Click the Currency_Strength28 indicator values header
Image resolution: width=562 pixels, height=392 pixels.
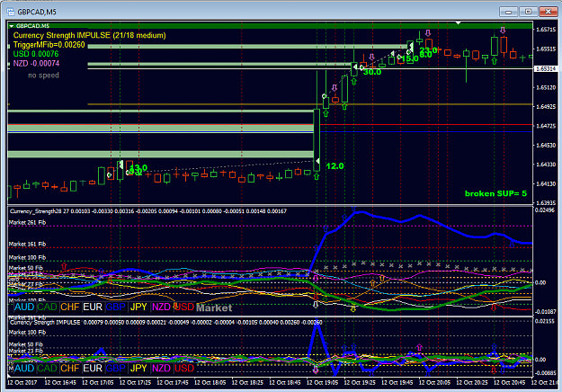pos(148,211)
